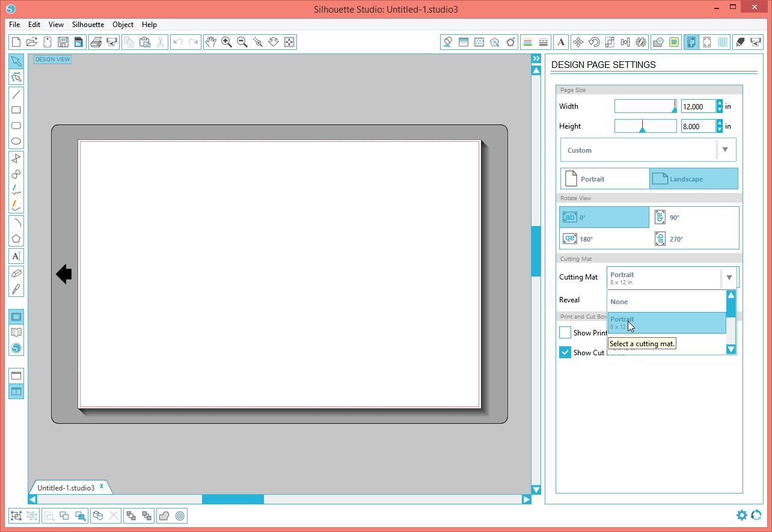This screenshot has height=532, width=772.
Task: Collapse the Cutting Mat dropdown arrow
Action: 729,278
